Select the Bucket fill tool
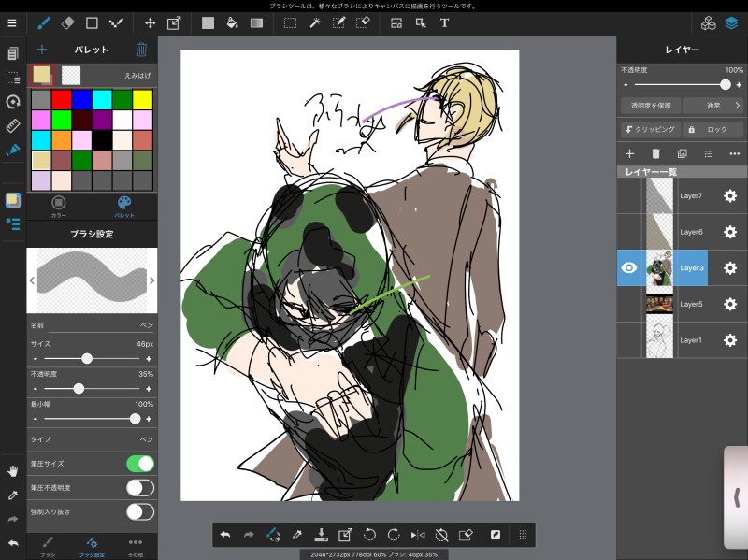Image resolution: width=748 pixels, height=560 pixels. [232, 22]
